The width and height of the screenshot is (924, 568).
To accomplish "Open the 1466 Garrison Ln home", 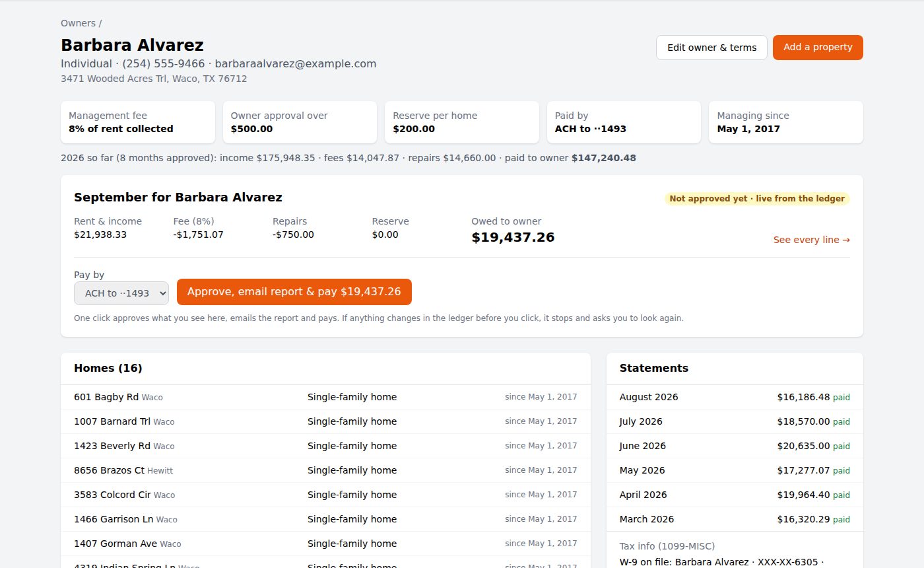I will point(325,519).
